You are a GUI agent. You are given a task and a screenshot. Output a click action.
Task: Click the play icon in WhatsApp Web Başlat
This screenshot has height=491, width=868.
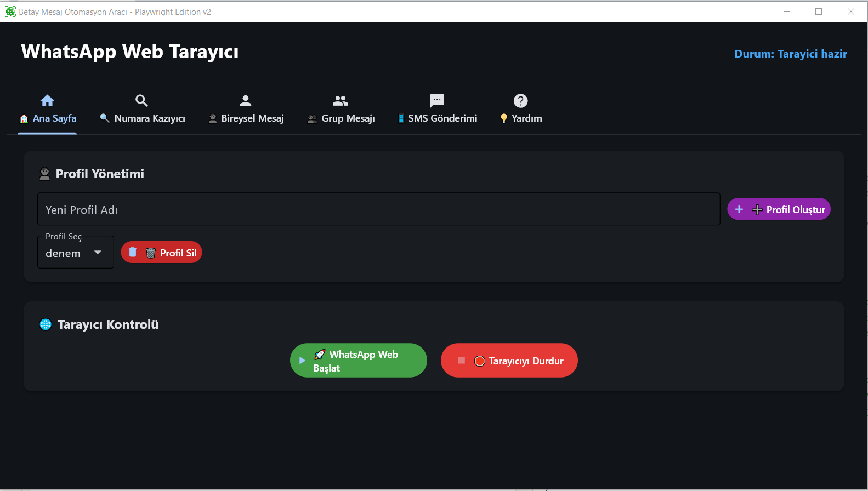(x=302, y=361)
